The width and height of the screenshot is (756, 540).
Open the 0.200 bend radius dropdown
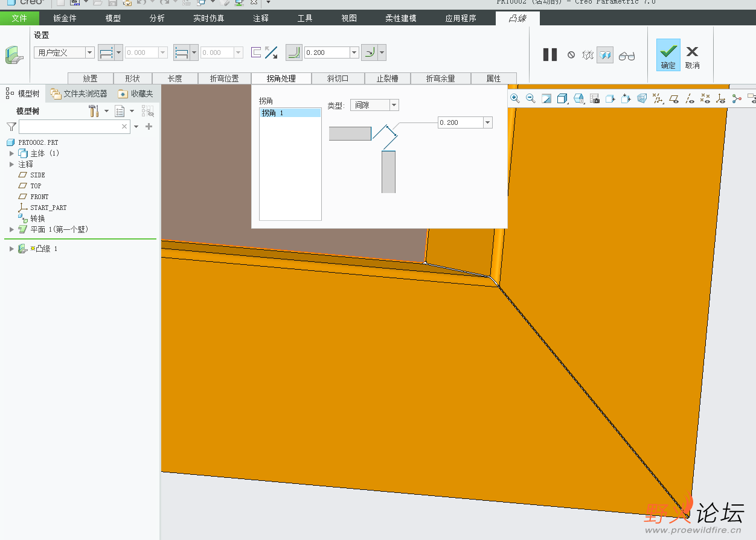(x=355, y=52)
